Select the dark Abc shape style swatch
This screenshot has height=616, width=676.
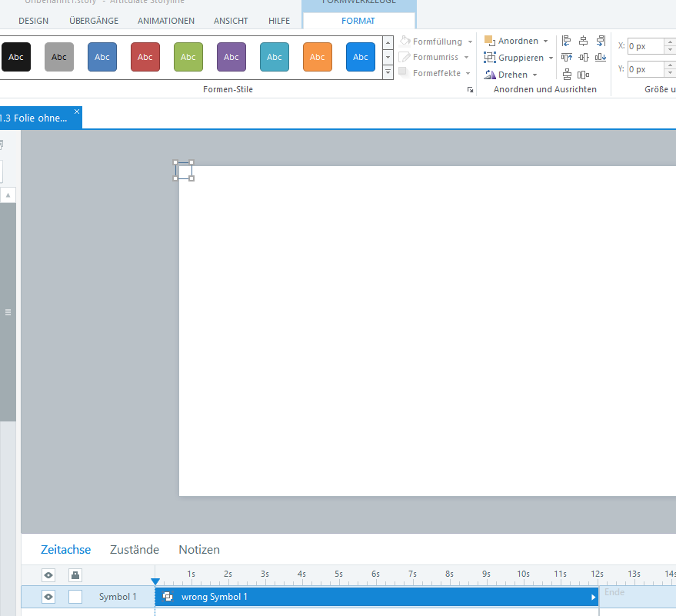pos(16,57)
